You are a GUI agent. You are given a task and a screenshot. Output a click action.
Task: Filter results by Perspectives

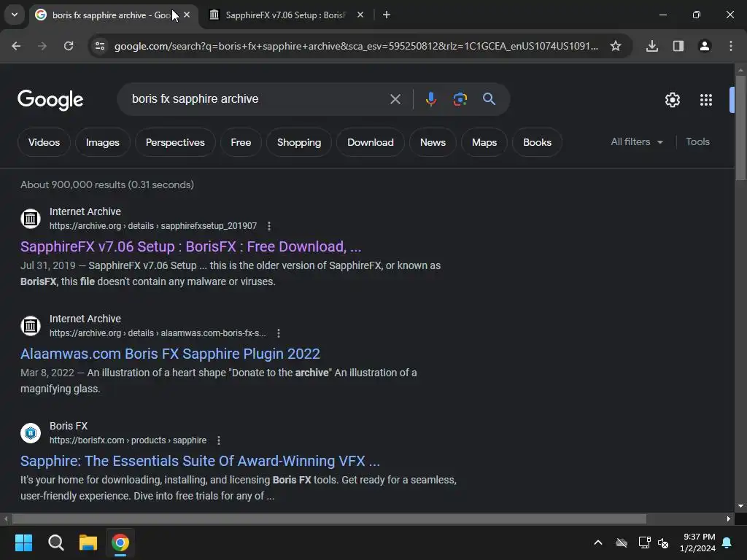pos(175,142)
